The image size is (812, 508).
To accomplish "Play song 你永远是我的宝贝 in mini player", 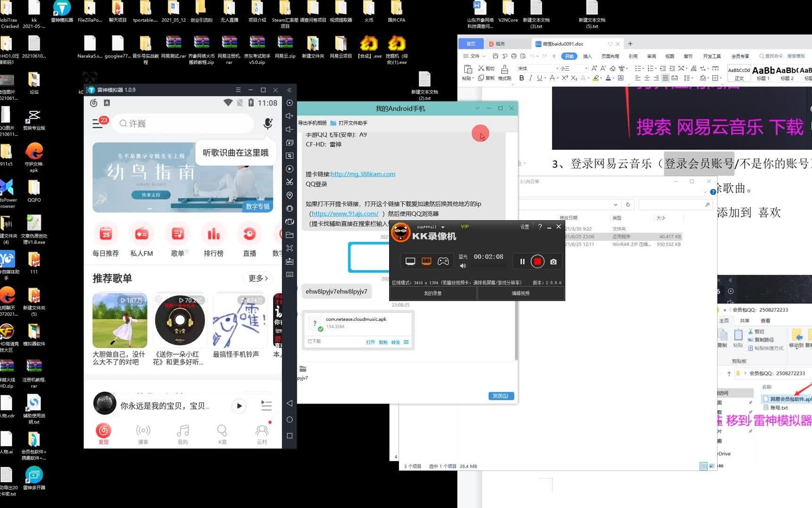I will (239, 405).
